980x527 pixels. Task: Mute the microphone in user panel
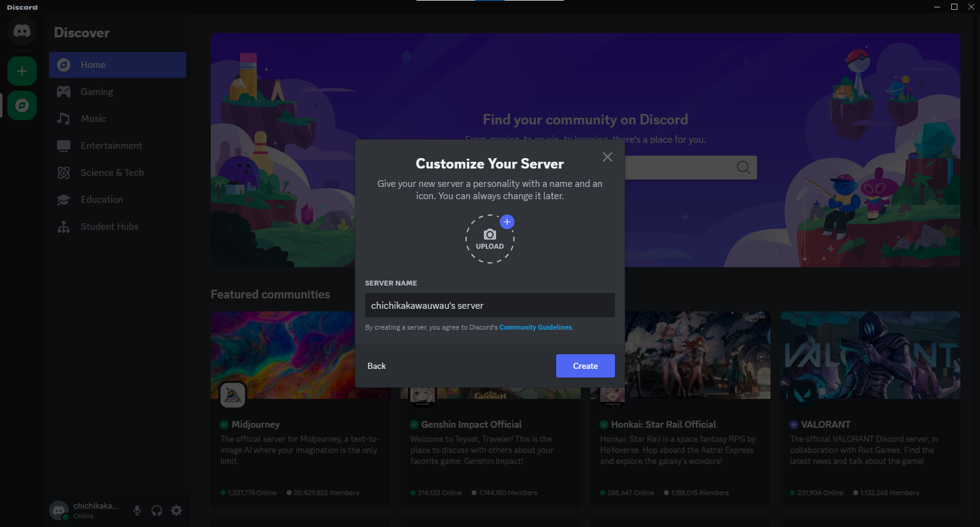[x=137, y=510]
